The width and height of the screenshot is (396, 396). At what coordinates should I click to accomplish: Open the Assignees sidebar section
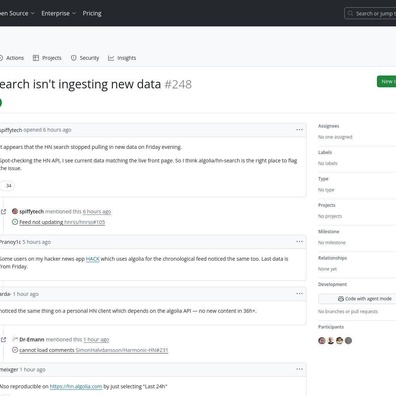coord(329,126)
